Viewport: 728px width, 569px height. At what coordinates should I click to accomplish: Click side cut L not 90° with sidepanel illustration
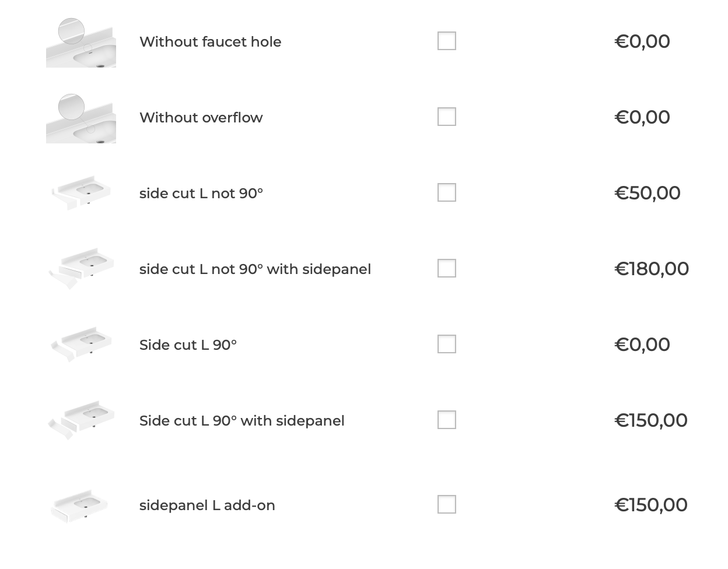point(81,269)
